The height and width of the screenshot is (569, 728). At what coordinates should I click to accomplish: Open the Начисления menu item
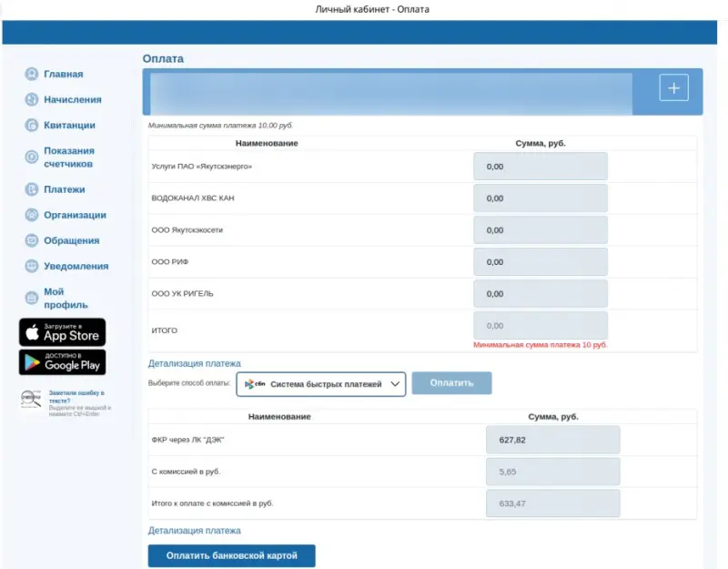[73, 99]
